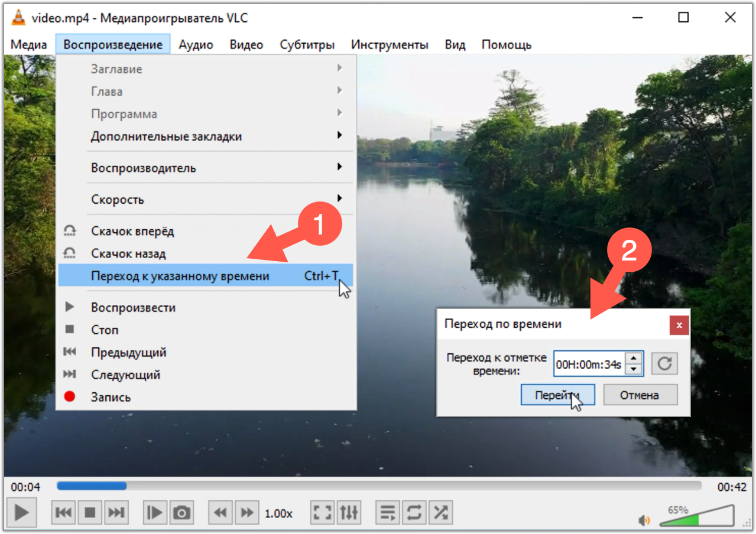Viewport: 756px width, 534px height.
Task: Toggle fullscreen mode icon
Action: [322, 513]
